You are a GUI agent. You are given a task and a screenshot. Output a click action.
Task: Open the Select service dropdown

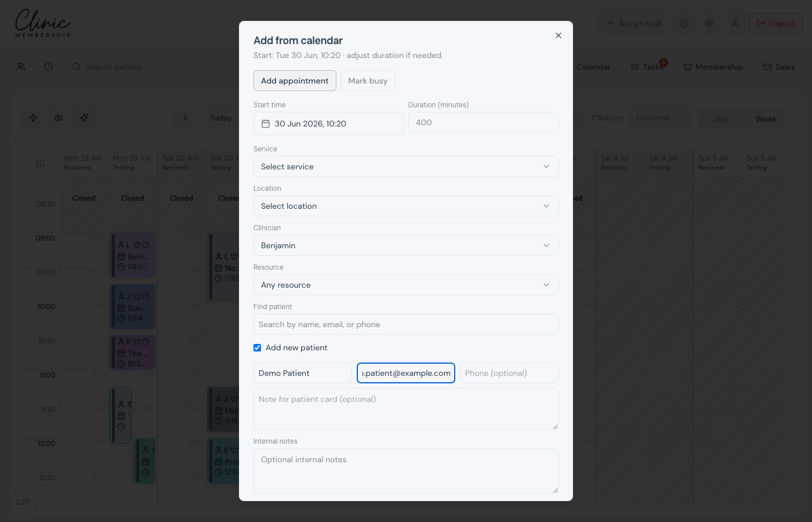coord(406,166)
